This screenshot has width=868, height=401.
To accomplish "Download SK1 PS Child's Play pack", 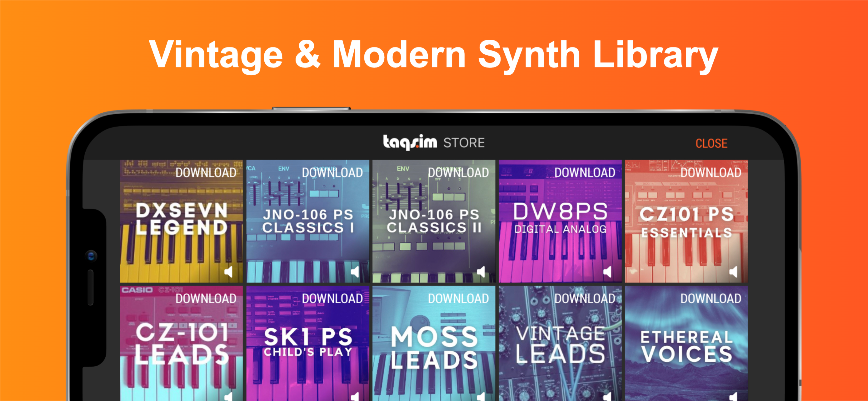I will [x=332, y=299].
